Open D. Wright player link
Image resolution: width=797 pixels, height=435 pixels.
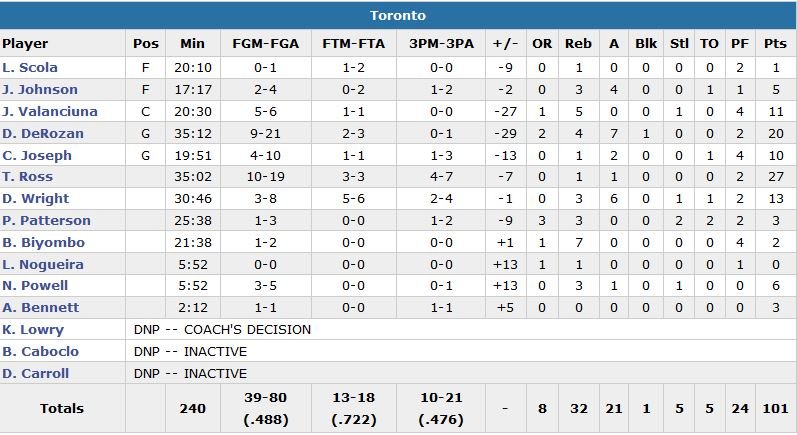36,199
